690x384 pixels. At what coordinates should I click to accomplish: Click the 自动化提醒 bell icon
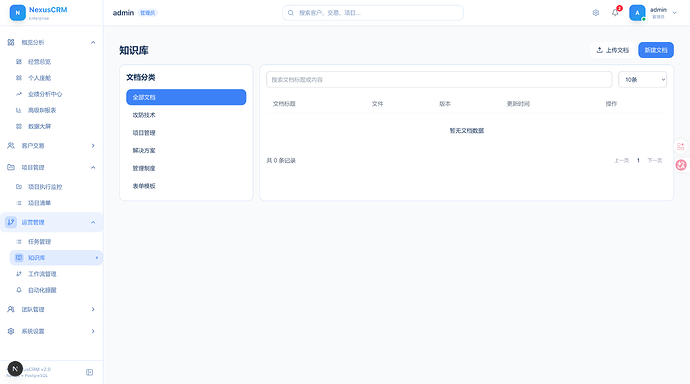point(18,290)
